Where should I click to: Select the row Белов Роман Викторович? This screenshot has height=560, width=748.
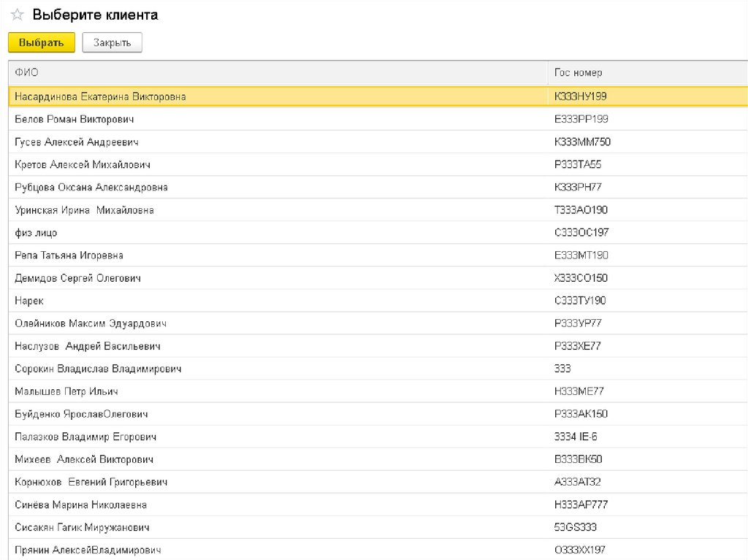tap(74, 119)
